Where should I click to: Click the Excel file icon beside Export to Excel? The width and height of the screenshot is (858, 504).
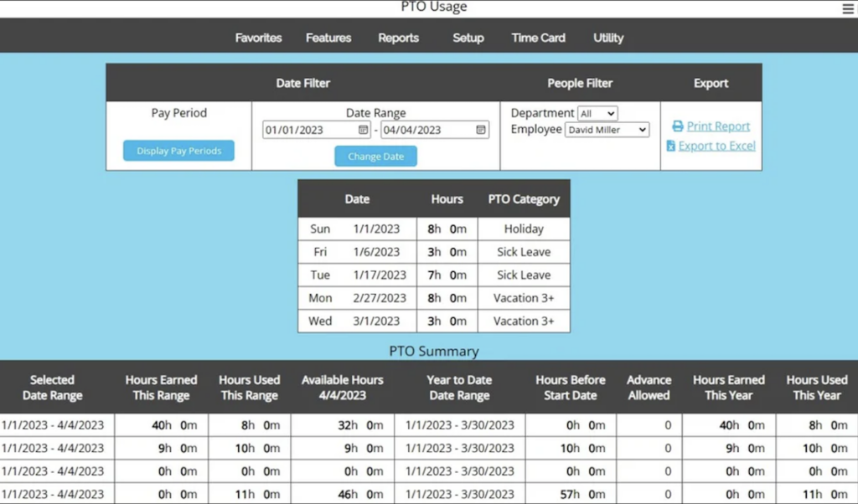671,145
